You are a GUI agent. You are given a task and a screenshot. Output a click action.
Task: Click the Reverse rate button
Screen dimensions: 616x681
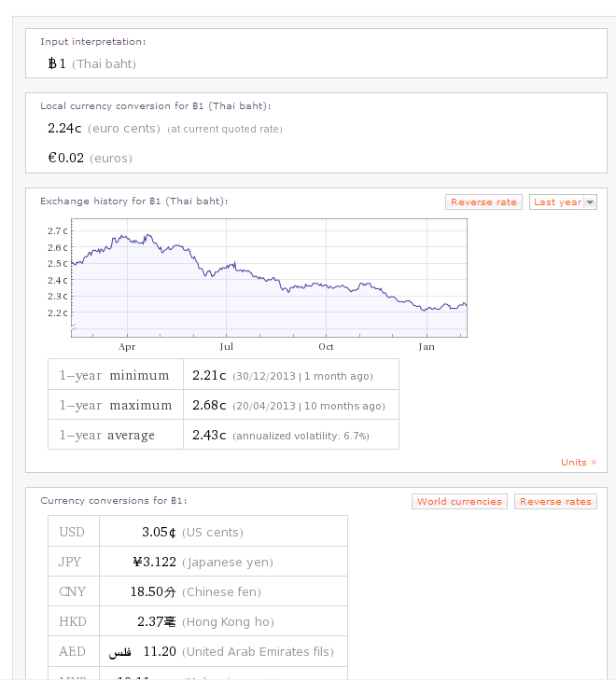click(x=483, y=202)
